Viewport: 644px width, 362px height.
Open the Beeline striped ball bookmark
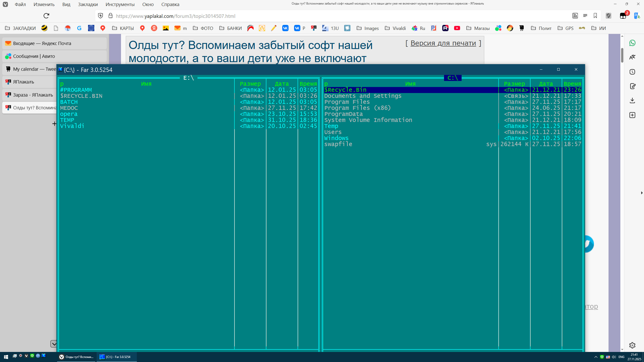[x=44, y=28]
